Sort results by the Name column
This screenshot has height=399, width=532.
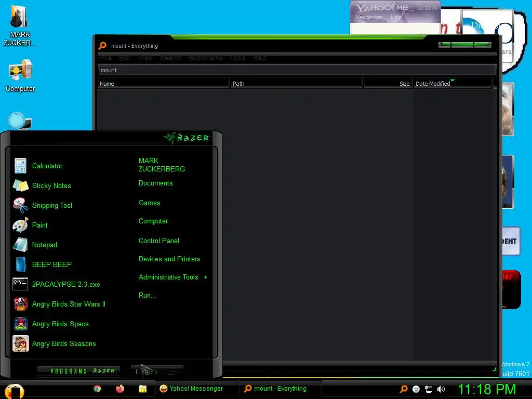click(163, 84)
